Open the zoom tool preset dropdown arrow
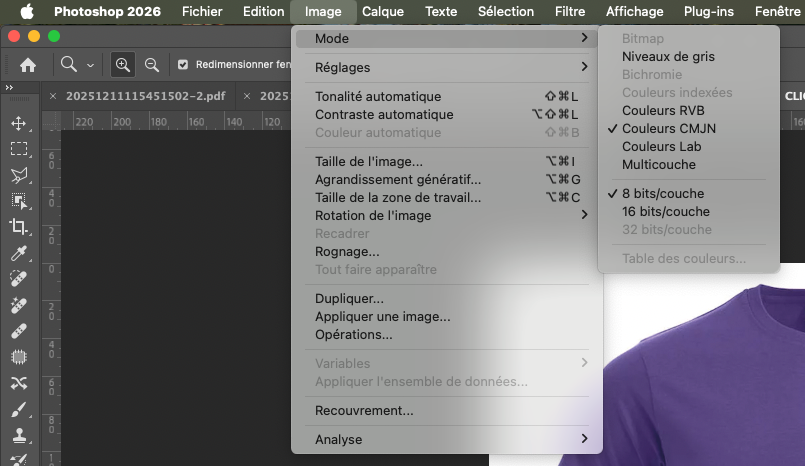 click(90, 65)
